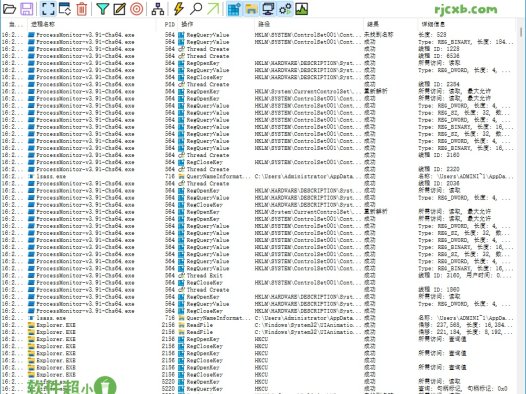526x394 pixels.
Task: Toggle the Autoscroll toolbar button
Action: tap(65, 9)
